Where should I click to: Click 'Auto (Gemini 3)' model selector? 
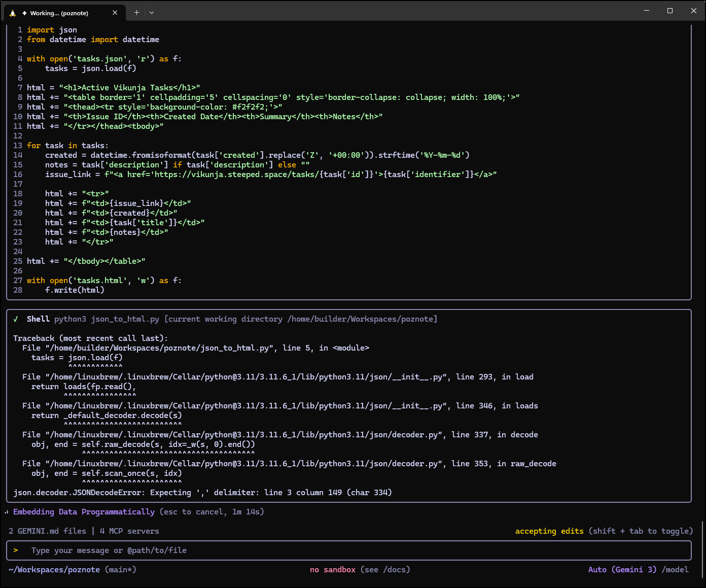pyautogui.click(x=622, y=570)
